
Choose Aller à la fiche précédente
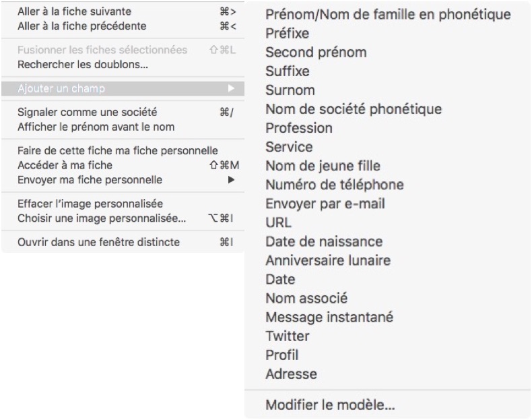click(x=81, y=26)
